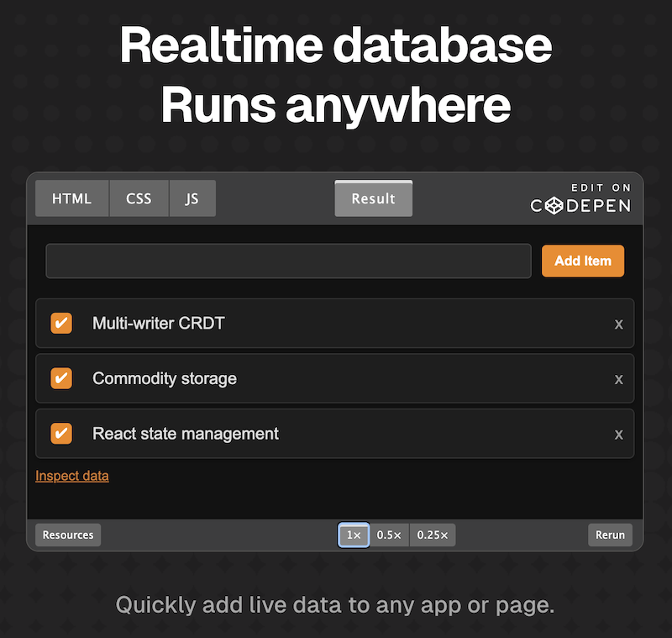Select the 0.25x speed option
672x638 pixels.
pyautogui.click(x=432, y=535)
